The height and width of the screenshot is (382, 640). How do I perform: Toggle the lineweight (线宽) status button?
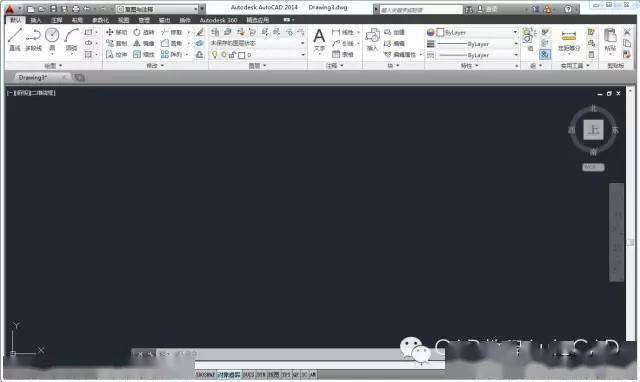click(273, 374)
